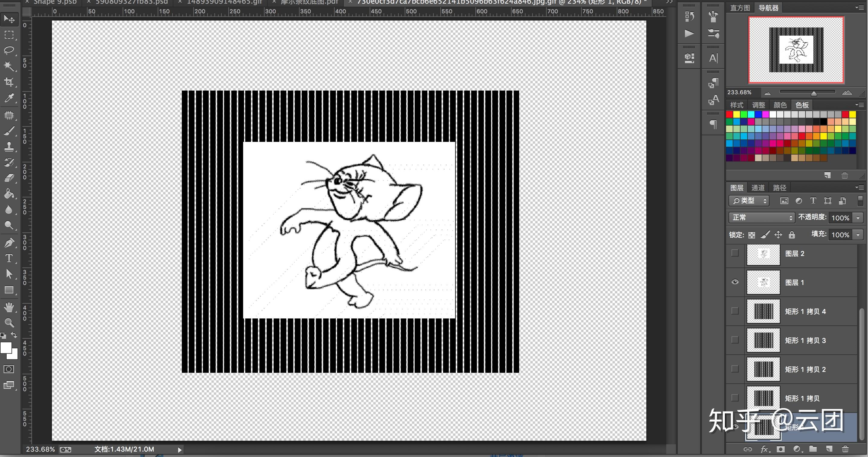Switch to the 直方图 tab
Screen dimensions: 868x457
pos(740,8)
